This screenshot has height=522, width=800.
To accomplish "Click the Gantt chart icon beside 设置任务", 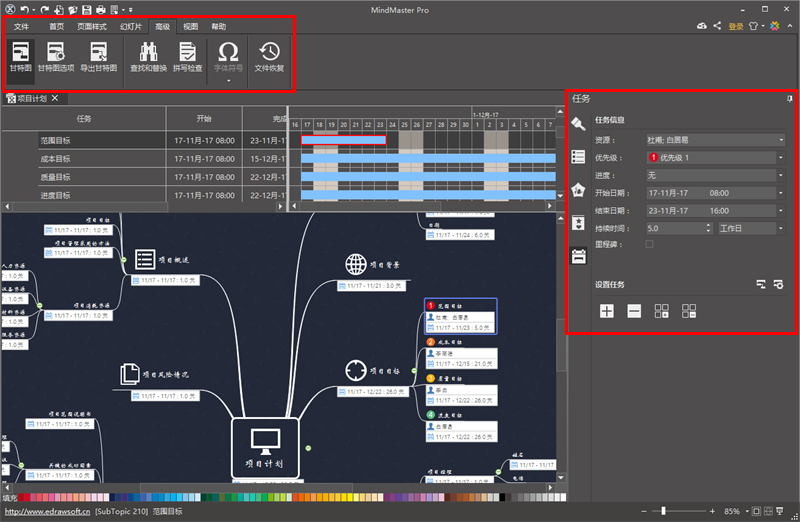I will [761, 284].
